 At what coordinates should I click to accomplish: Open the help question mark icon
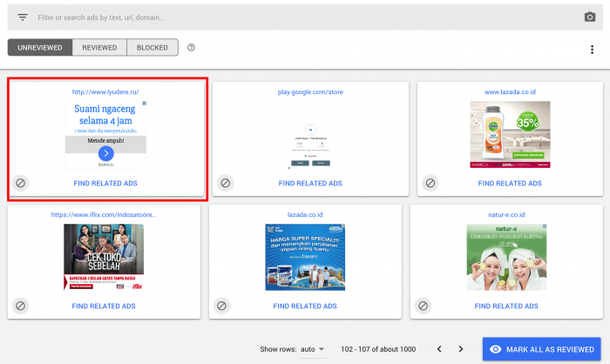[x=191, y=47]
